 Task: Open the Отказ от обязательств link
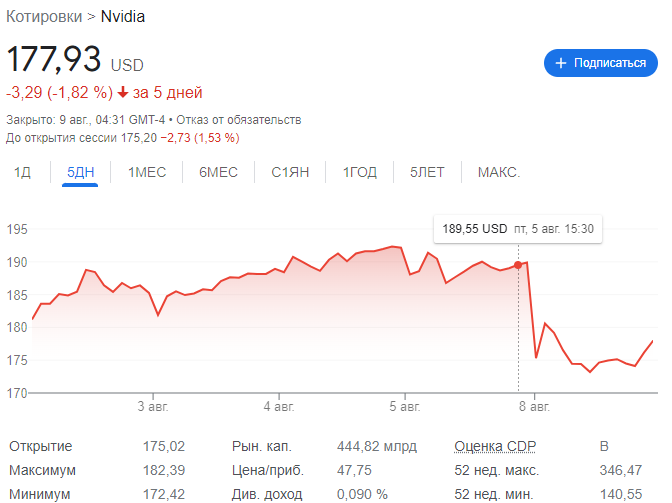[x=238, y=120]
